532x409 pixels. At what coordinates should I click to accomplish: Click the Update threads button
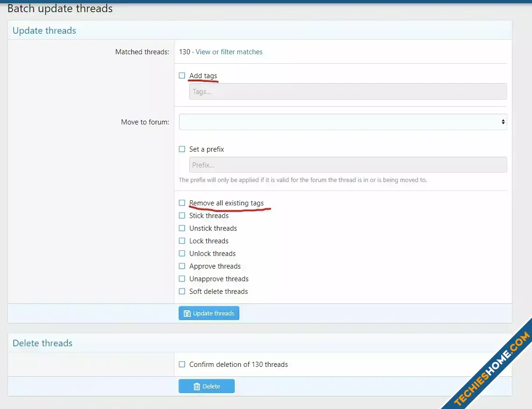point(208,313)
